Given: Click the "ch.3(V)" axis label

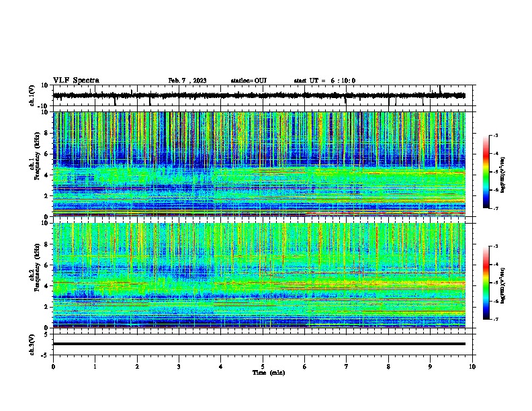Looking at the screenshot, I should click(32, 345).
